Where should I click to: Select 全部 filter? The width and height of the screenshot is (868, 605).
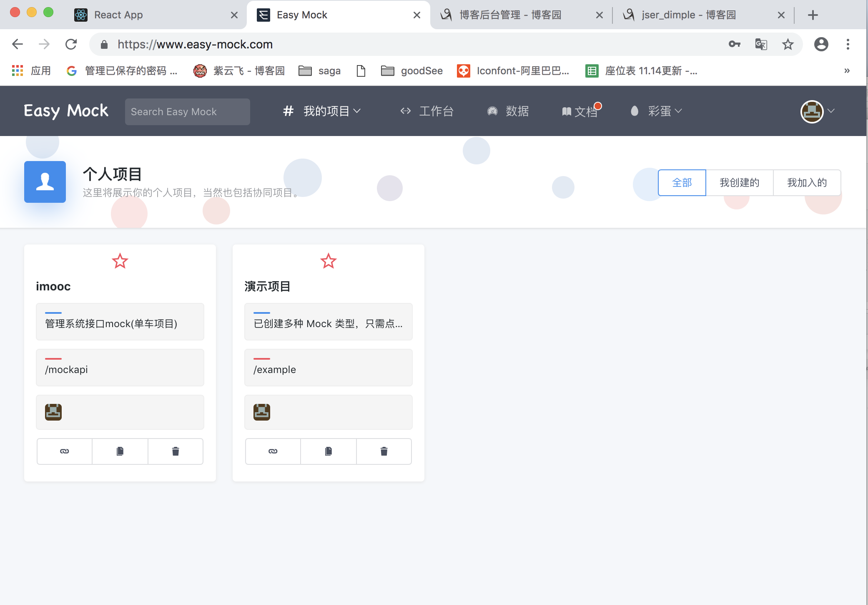682,183
